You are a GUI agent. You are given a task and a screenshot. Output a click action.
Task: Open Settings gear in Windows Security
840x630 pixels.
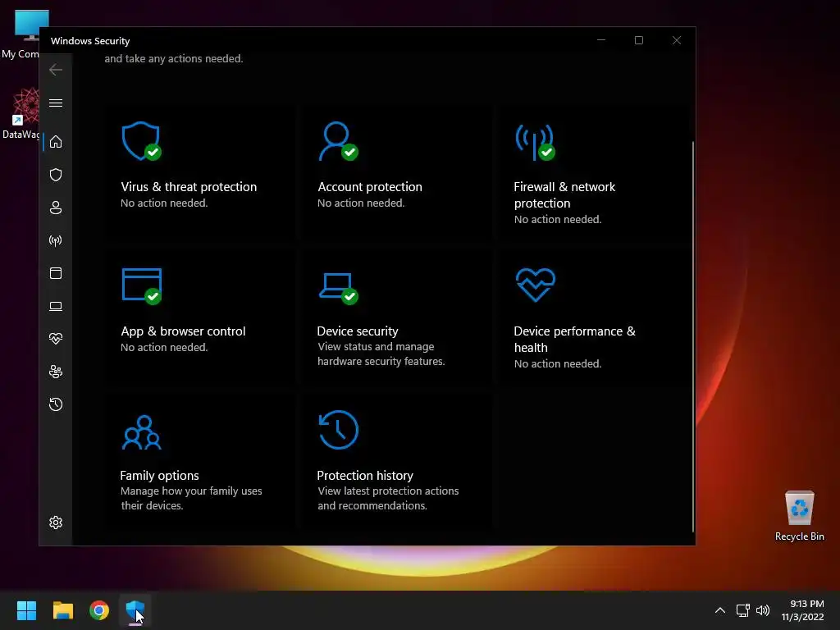click(56, 523)
